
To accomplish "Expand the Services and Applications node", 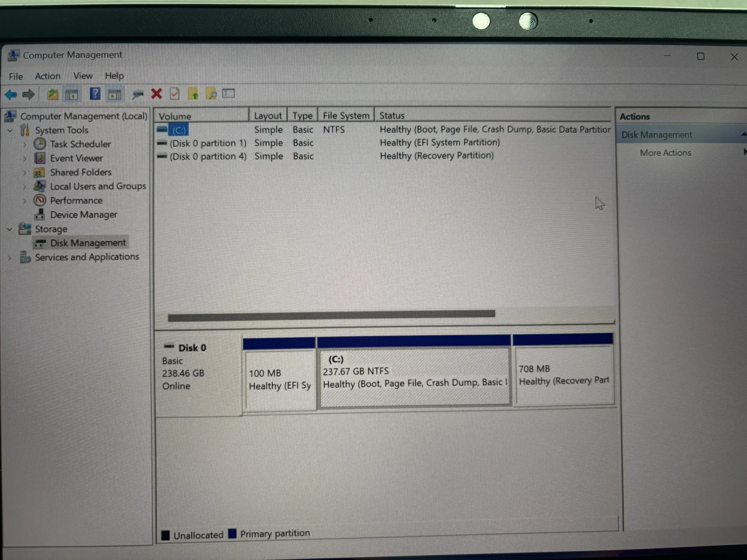I will pyautogui.click(x=10, y=258).
